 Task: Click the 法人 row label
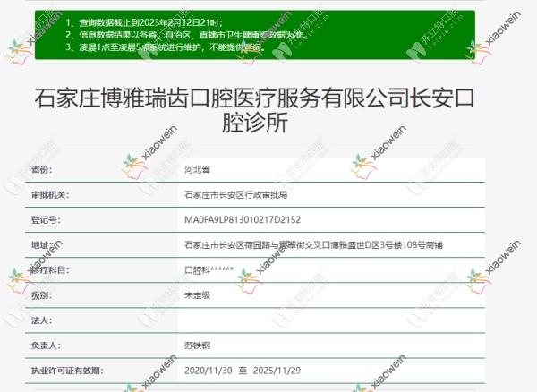coord(41,318)
